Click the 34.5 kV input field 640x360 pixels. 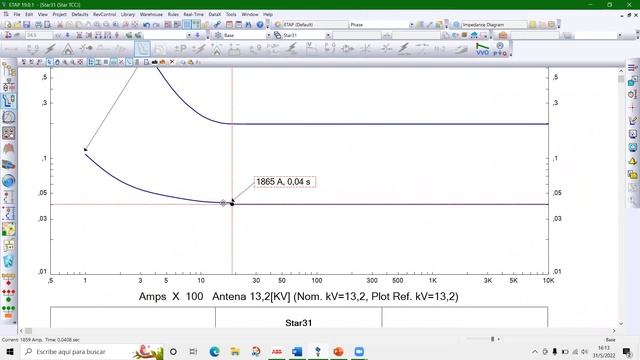(x=39, y=36)
